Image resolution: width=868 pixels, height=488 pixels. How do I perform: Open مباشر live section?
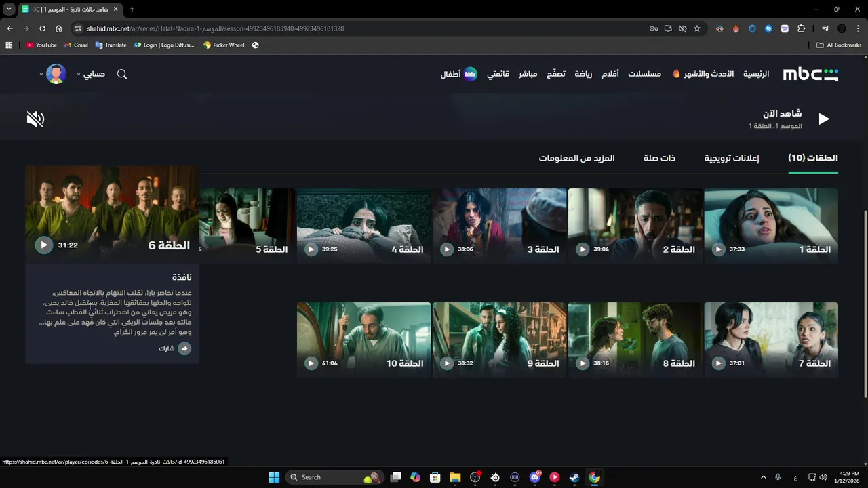click(x=528, y=74)
